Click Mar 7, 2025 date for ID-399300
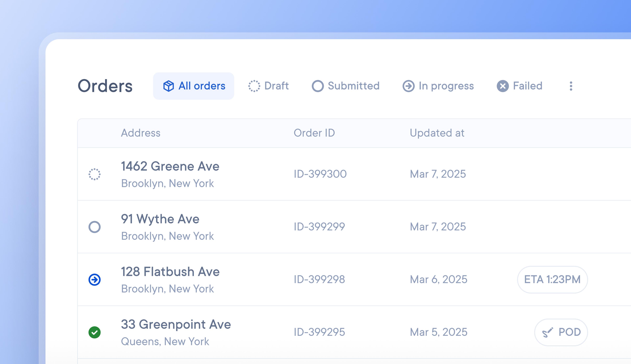Viewport: 631px width, 364px height. tap(438, 174)
